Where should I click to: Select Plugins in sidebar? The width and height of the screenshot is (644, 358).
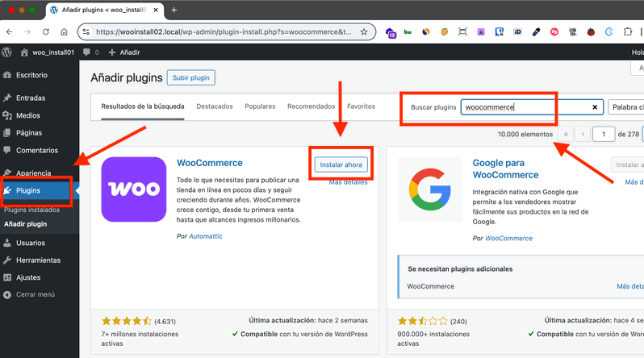coord(40,190)
